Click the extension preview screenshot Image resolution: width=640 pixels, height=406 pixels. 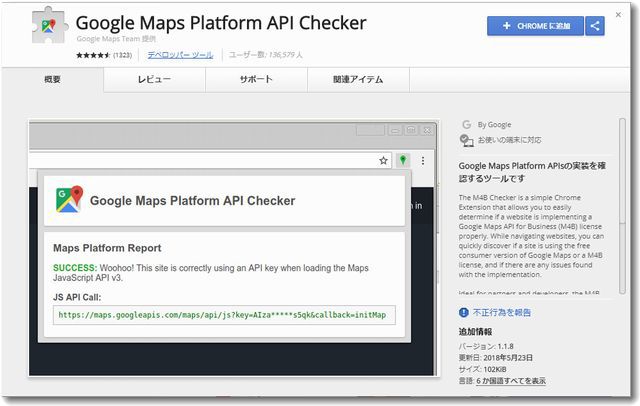click(x=233, y=248)
